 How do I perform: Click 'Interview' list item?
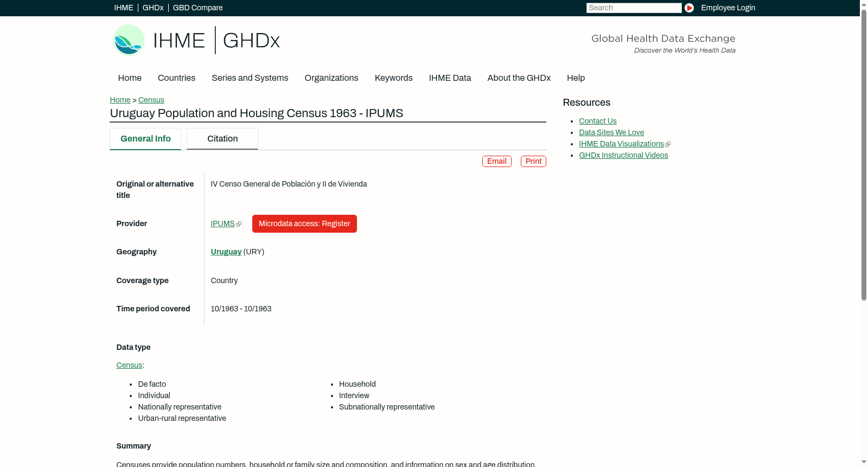coord(354,395)
